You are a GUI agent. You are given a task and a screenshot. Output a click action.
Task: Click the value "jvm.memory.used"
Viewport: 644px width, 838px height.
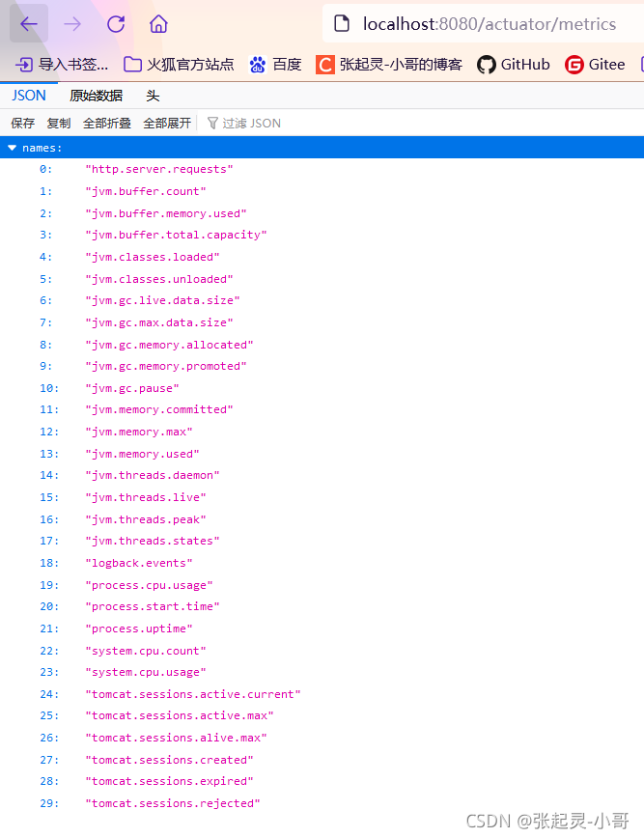pyautogui.click(x=142, y=454)
